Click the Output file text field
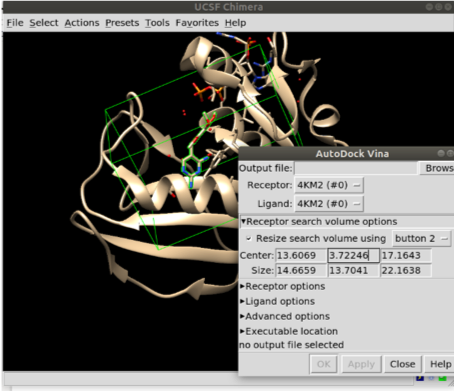This screenshot has height=391, width=454. point(356,168)
